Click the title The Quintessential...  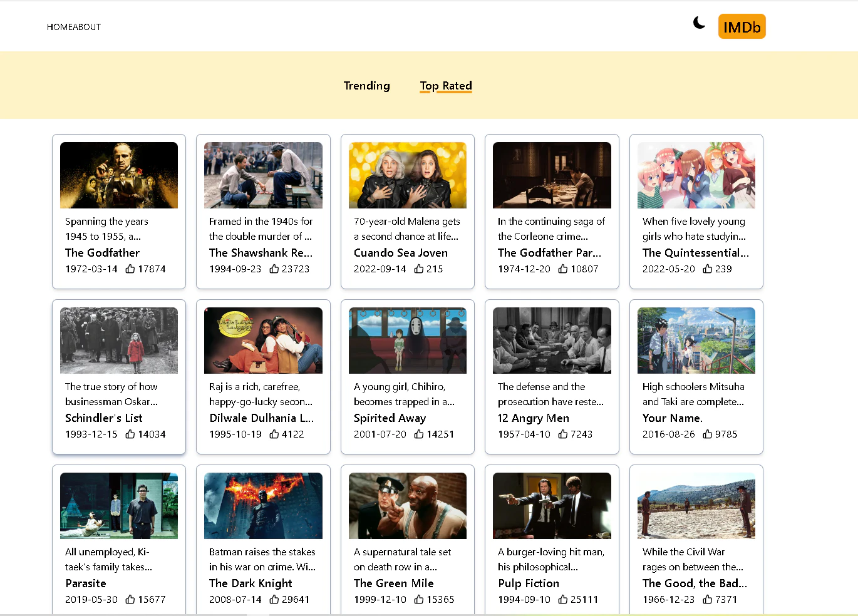coord(695,253)
